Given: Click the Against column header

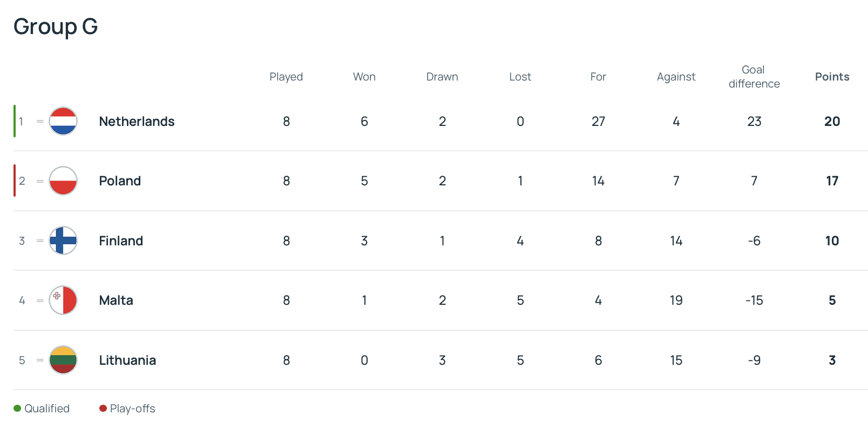Looking at the screenshot, I should click(x=676, y=77).
